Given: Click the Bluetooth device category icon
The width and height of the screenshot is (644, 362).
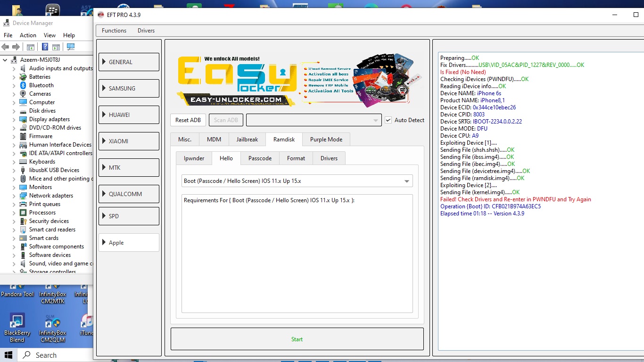Looking at the screenshot, I should [x=23, y=85].
